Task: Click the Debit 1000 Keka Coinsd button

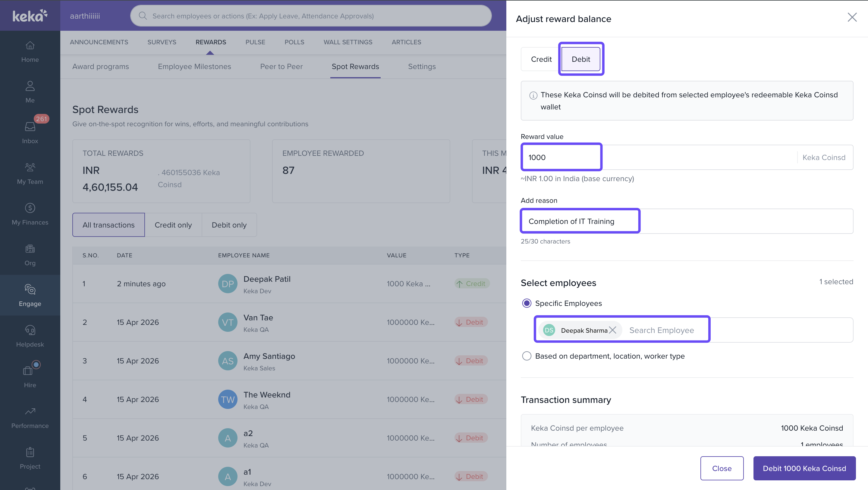Action: [x=804, y=468]
